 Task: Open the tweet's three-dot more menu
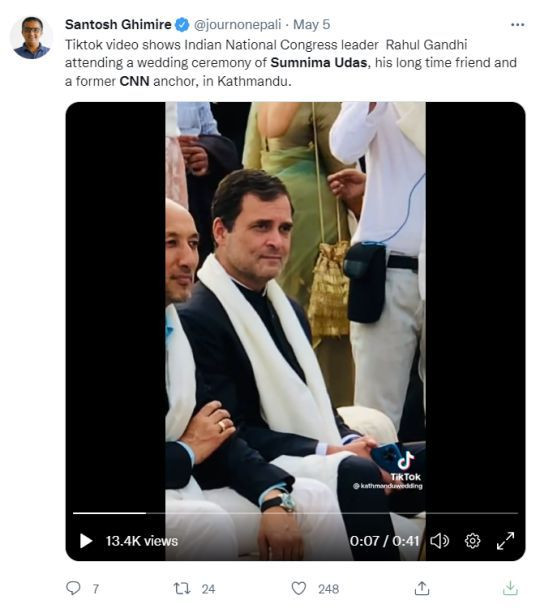coord(518,25)
